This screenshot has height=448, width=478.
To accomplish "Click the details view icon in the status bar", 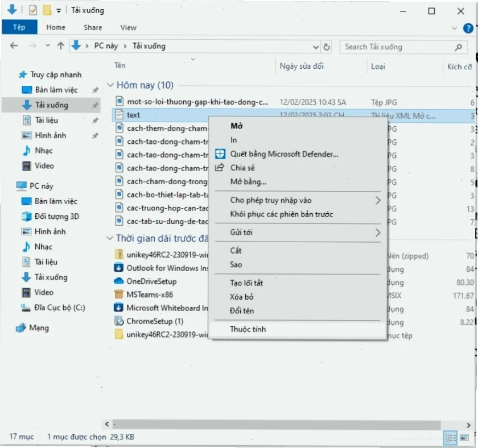I will coord(451,438).
